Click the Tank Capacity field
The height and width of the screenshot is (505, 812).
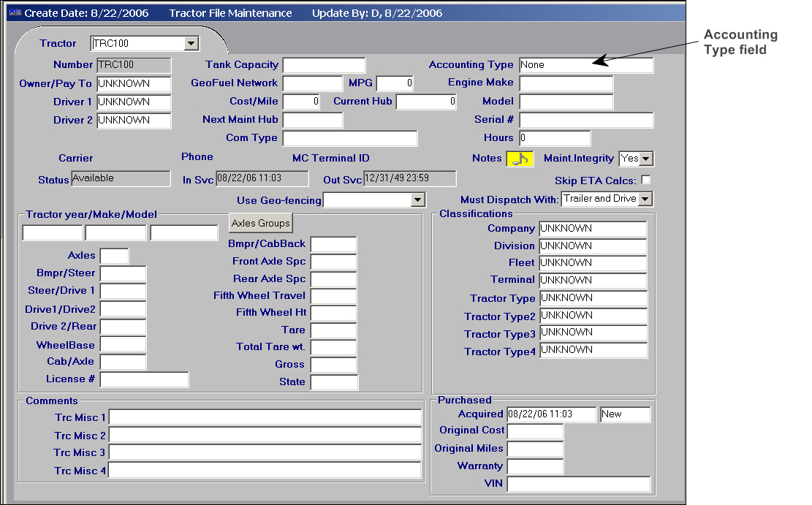coord(325,65)
